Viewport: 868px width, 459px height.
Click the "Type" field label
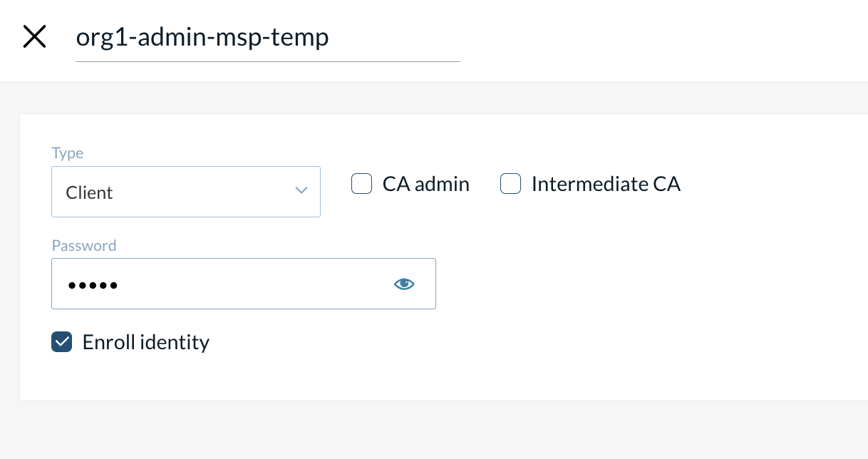[x=68, y=153]
